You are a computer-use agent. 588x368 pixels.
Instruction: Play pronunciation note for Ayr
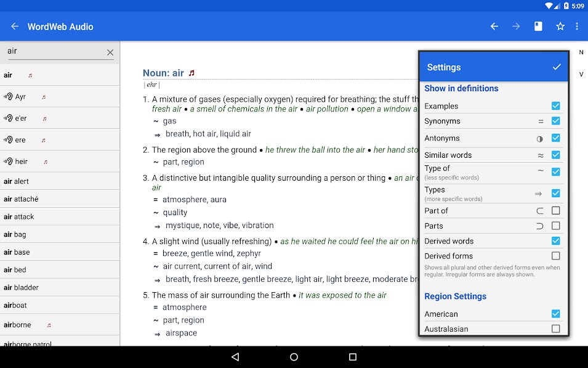44,97
